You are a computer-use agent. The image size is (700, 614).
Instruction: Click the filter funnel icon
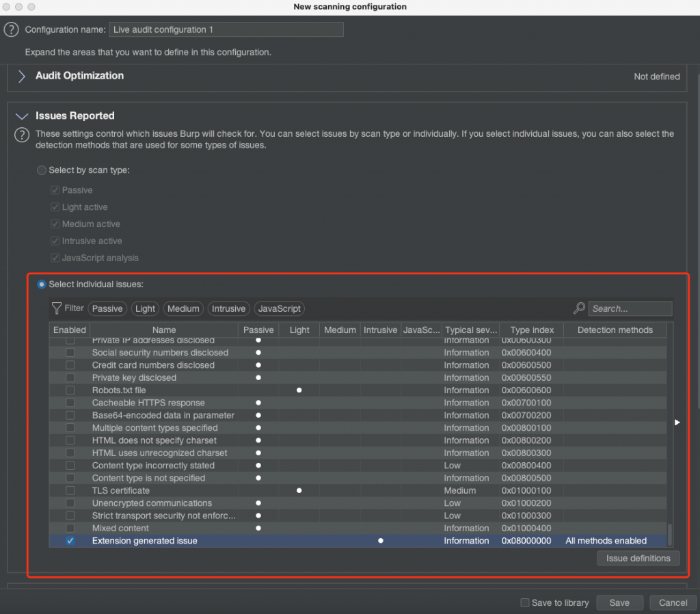point(57,308)
